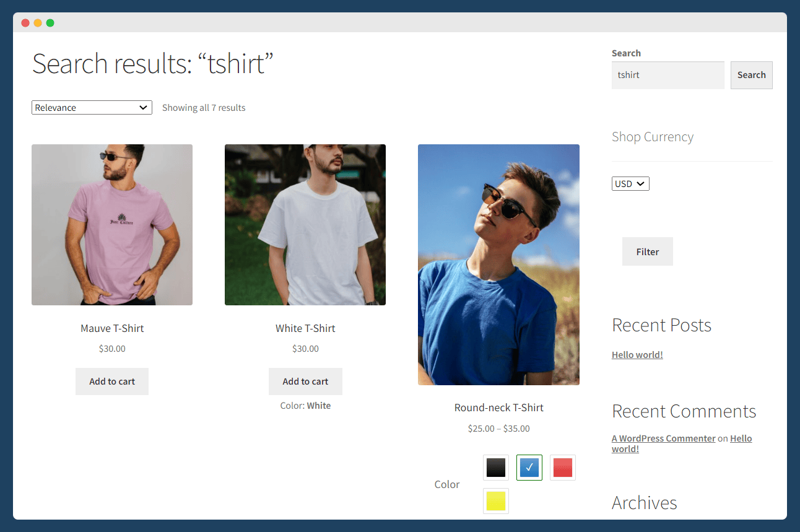Open the Hello world! recent post
The height and width of the screenshot is (532, 800).
coord(637,354)
